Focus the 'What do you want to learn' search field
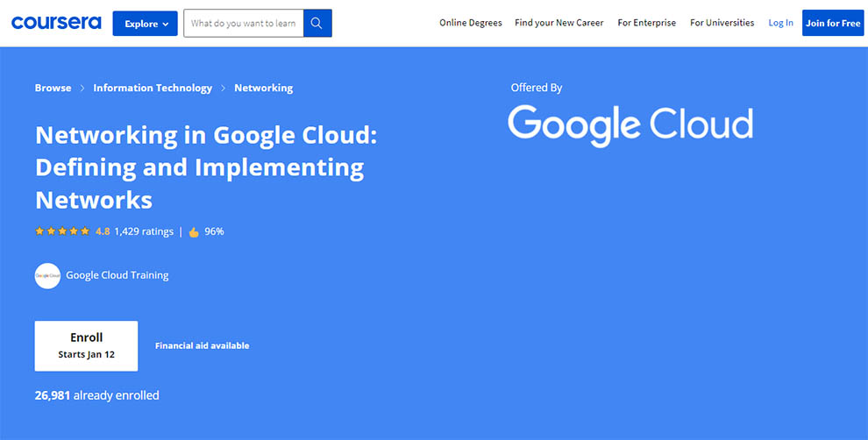The width and height of the screenshot is (868, 440). (x=244, y=24)
